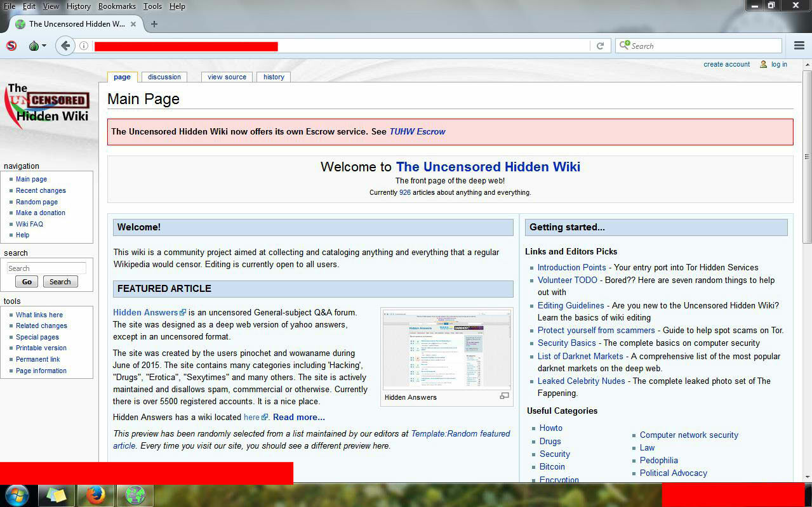Open Printable version
The image size is (812, 507).
[41, 348]
